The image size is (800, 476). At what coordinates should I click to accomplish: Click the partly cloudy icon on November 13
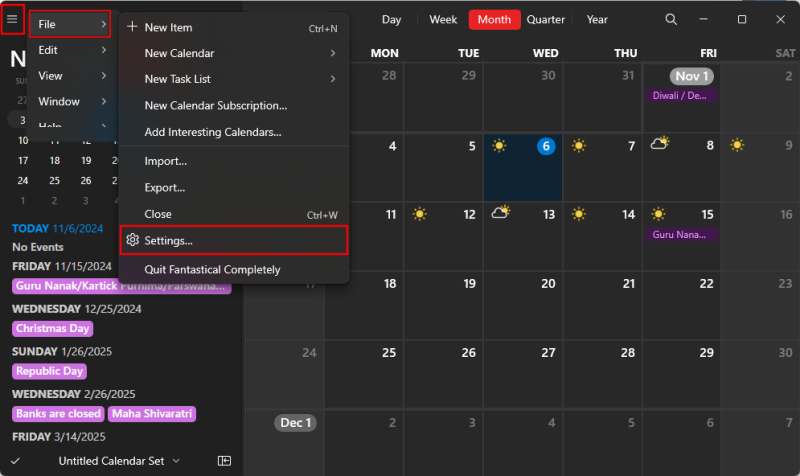500,214
